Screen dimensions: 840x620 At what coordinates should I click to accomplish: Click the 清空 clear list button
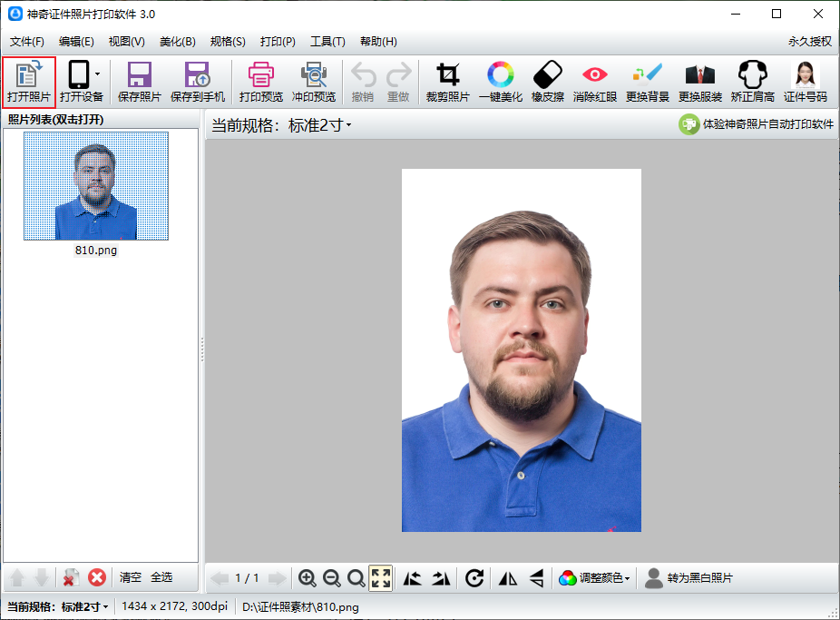coord(131,577)
